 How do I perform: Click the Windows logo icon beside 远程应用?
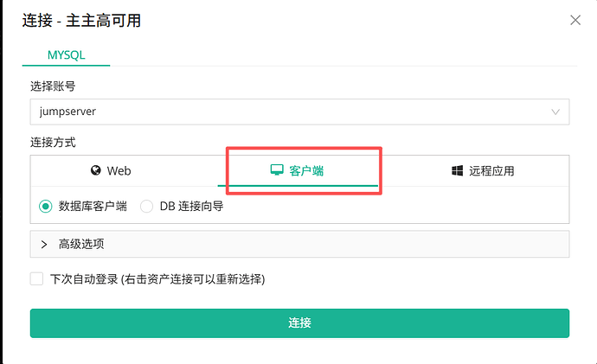457,171
